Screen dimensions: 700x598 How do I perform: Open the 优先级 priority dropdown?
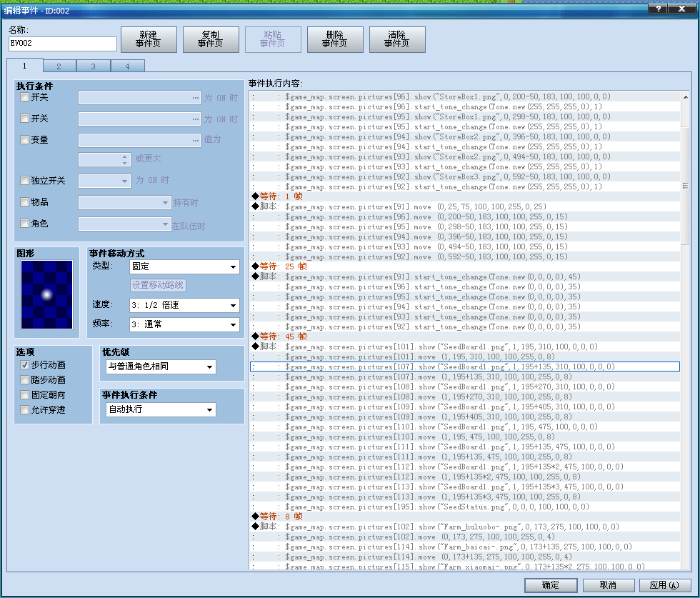click(x=161, y=367)
